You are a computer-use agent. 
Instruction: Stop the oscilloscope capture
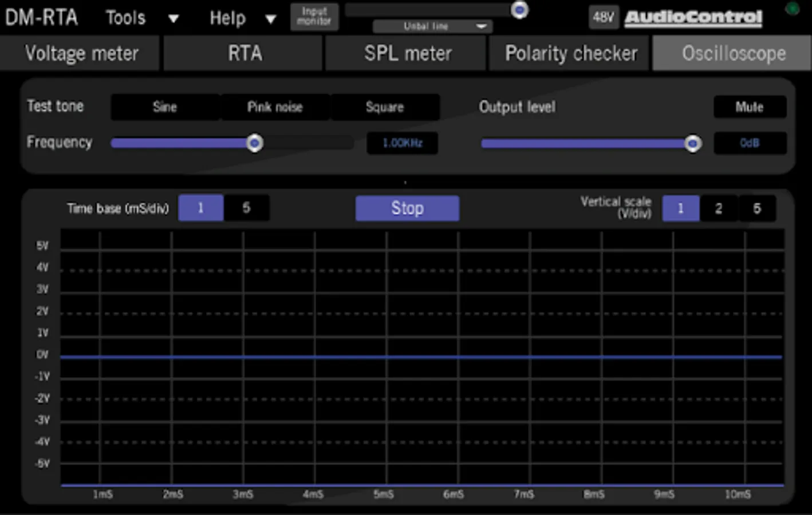coord(407,208)
